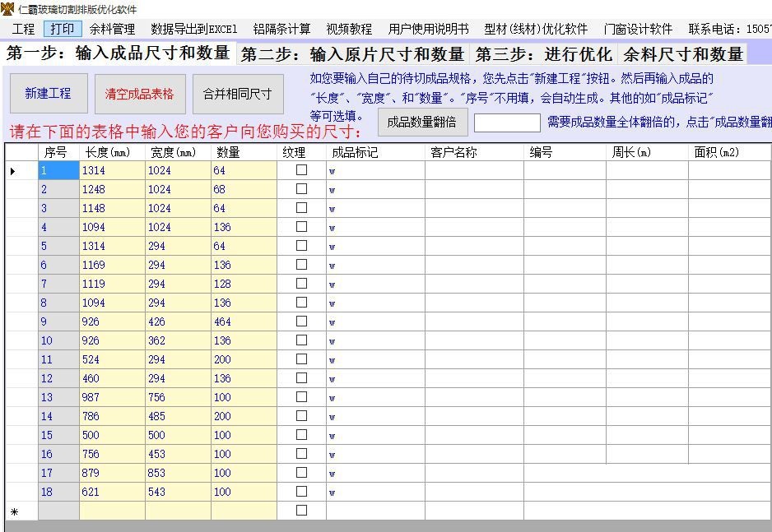Open the 视频教程 menu

tap(349, 29)
